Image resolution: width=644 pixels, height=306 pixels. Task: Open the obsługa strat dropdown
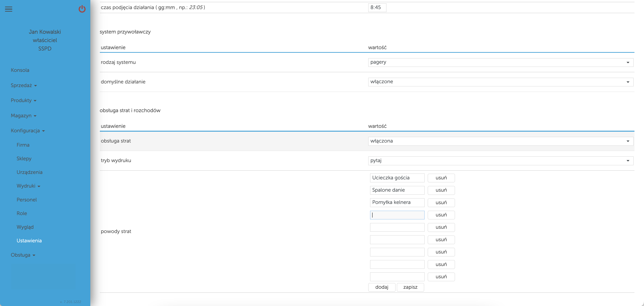coord(500,141)
